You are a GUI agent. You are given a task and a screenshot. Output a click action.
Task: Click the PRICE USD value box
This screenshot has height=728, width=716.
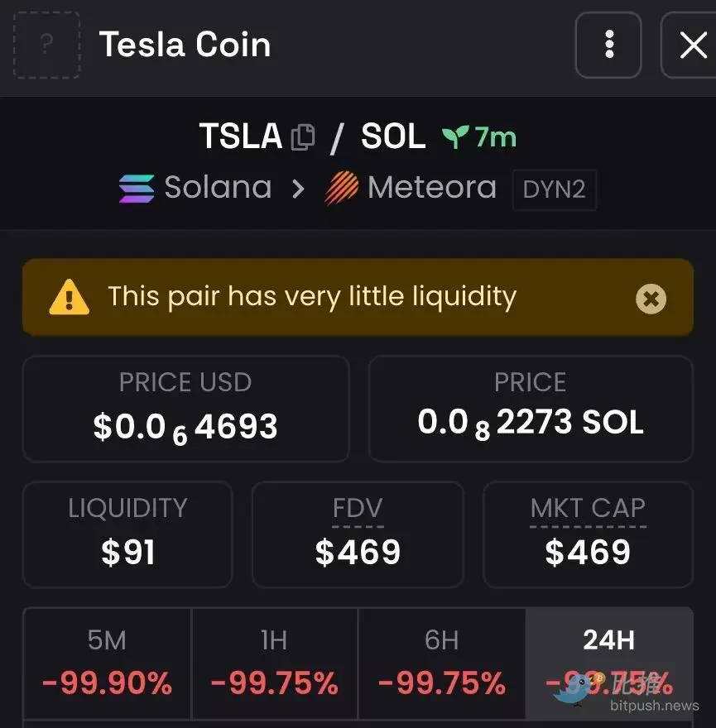point(185,409)
